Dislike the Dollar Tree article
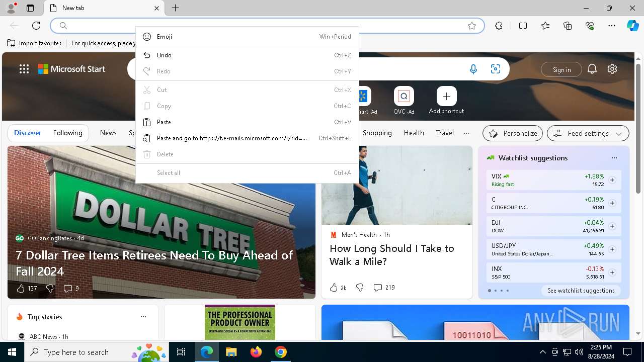The height and width of the screenshot is (362, 644). pos(50,288)
